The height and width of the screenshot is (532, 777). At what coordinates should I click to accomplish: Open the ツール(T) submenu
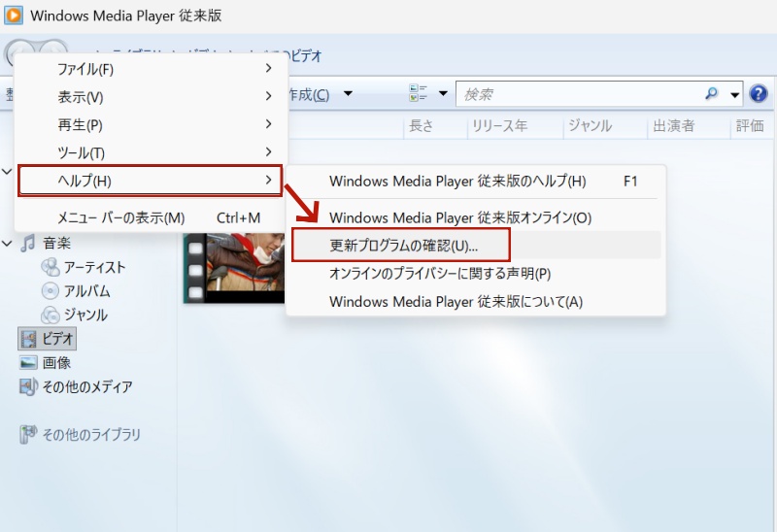tap(151, 152)
